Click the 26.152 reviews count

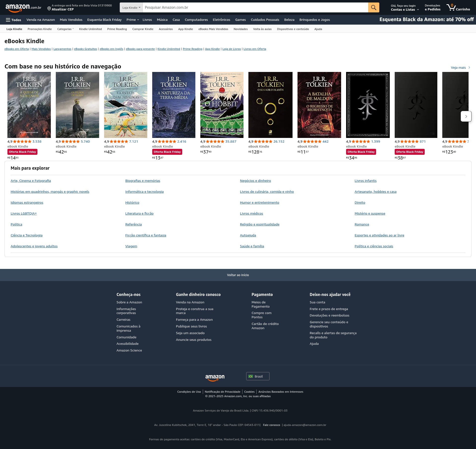tap(279, 141)
